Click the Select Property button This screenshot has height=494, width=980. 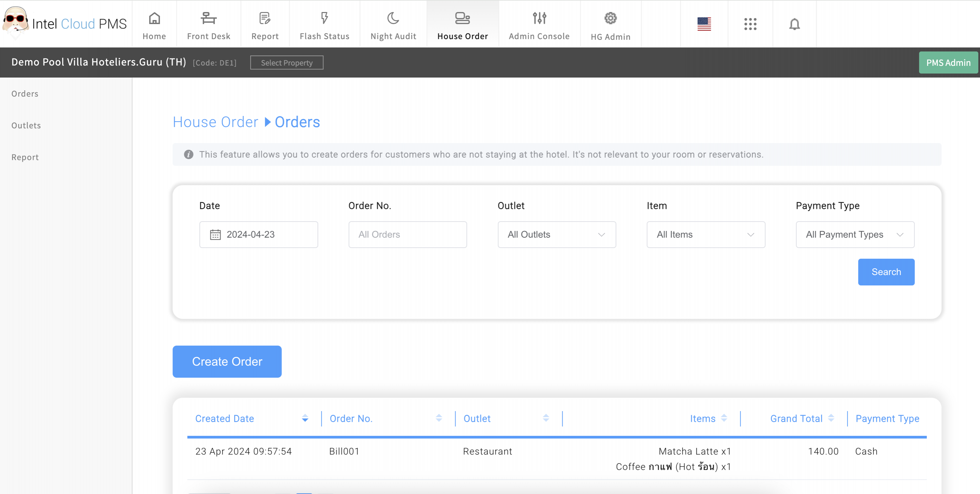pos(286,63)
